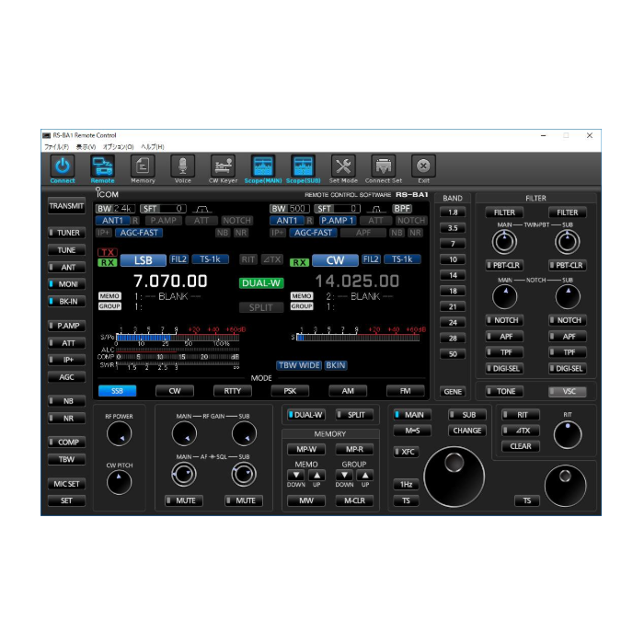Open the CW Keyer icon
Screen dimensions: 644x644
[223, 167]
